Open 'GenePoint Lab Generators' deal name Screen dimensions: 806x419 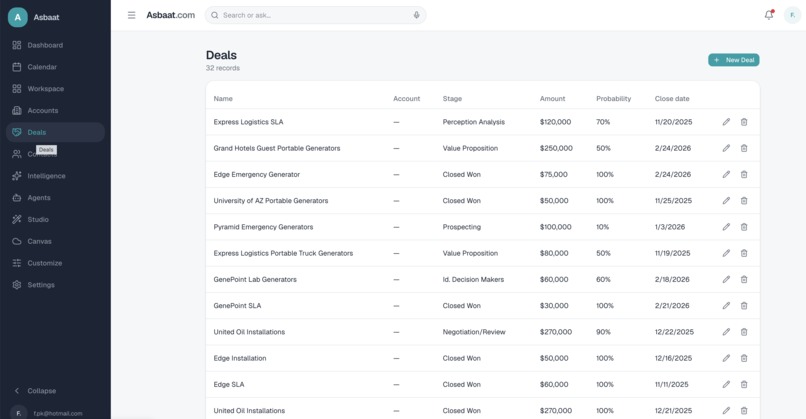[255, 279]
